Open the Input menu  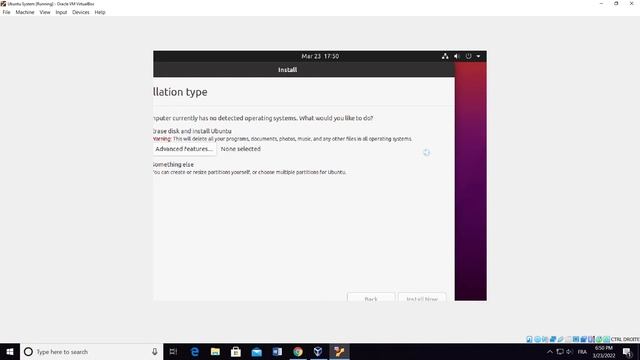(x=61, y=12)
